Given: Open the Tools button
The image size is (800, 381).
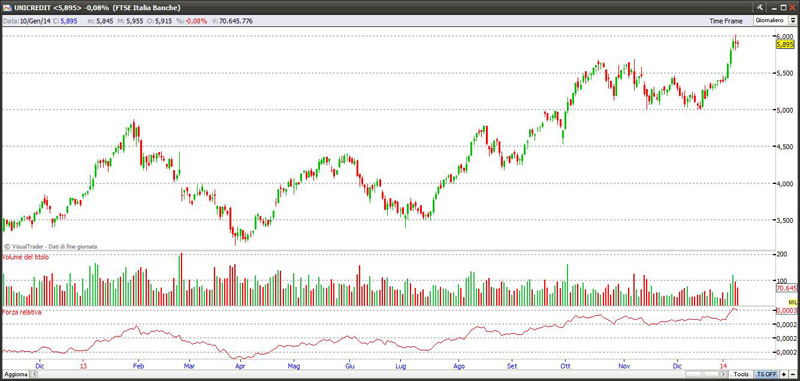Looking at the screenshot, I should 742,374.
